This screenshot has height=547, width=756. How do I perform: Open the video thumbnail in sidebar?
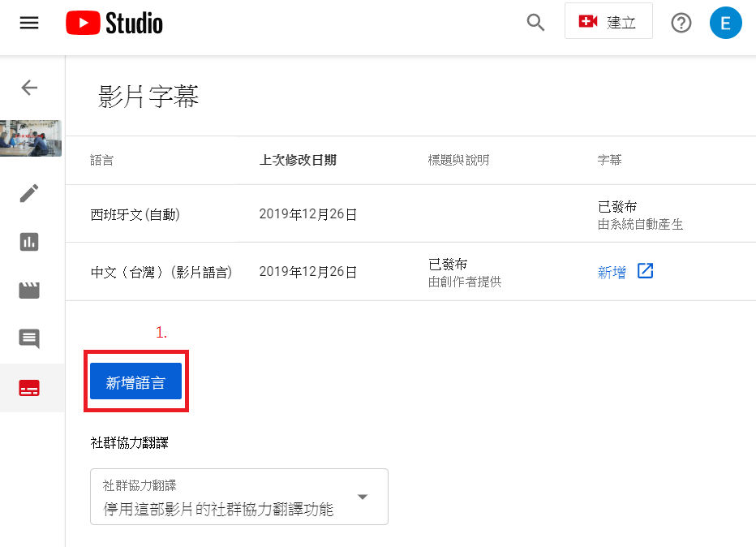tap(31, 138)
